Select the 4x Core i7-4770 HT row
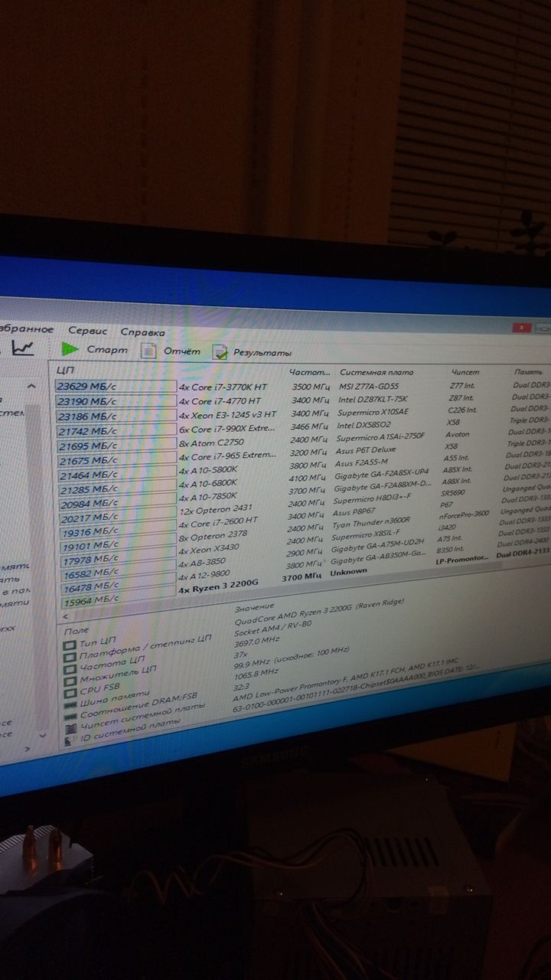The height and width of the screenshot is (980, 551). pyautogui.click(x=220, y=401)
